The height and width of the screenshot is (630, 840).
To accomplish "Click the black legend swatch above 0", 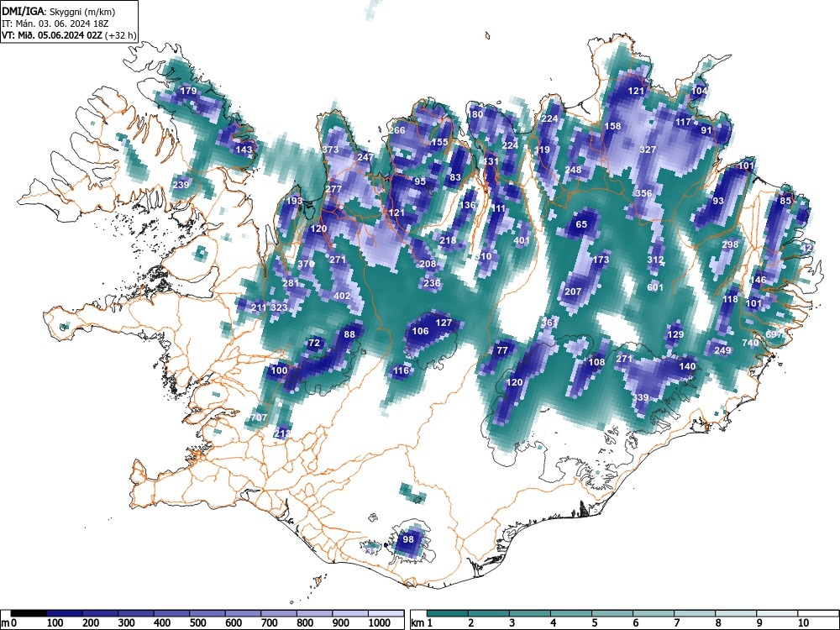I will (29, 613).
